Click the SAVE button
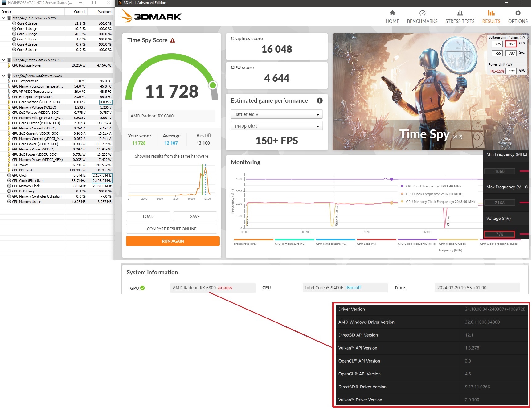 click(x=195, y=216)
